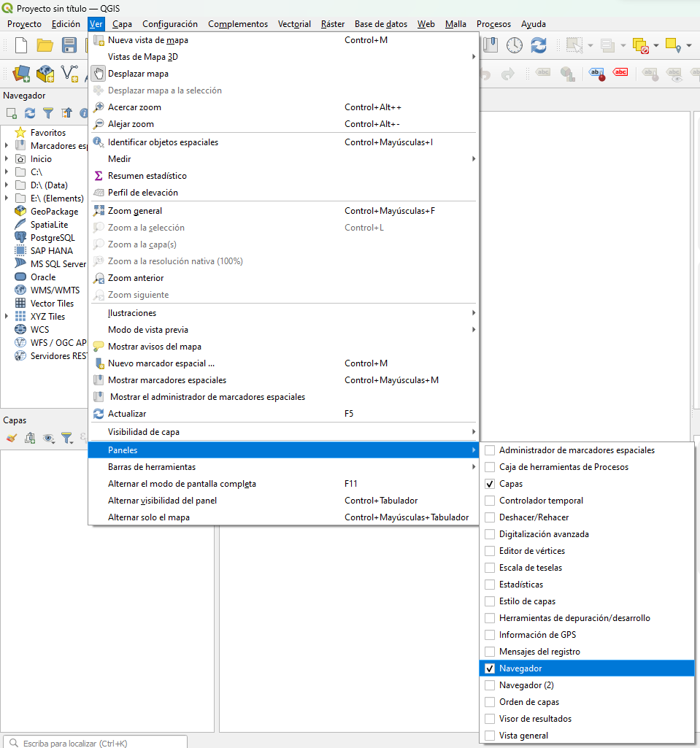The image size is (700, 748).
Task: Click the New Project blank page icon
Action: (x=21, y=45)
